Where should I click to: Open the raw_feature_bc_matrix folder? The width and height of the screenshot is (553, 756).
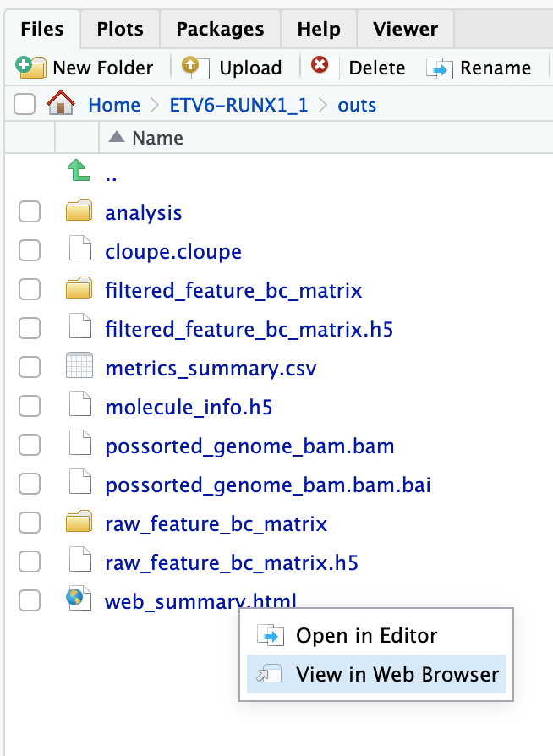pos(216,523)
